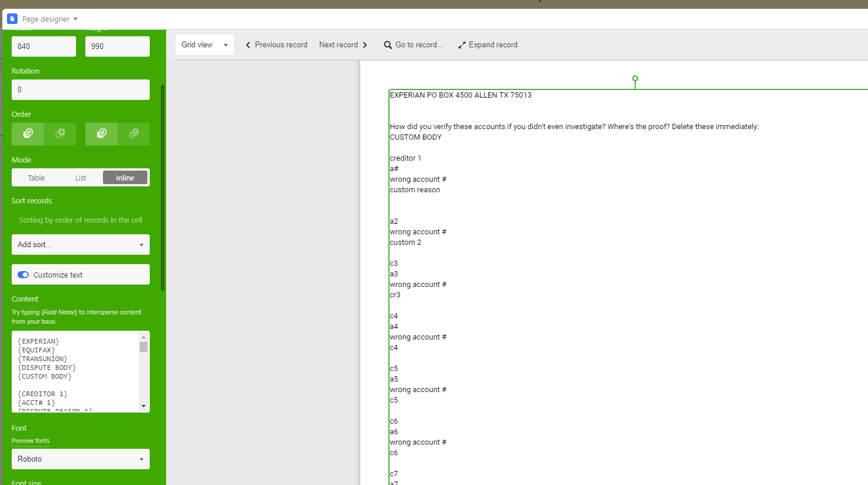This screenshot has width=868, height=485.
Task: Select List mode
Action: pyautogui.click(x=81, y=178)
